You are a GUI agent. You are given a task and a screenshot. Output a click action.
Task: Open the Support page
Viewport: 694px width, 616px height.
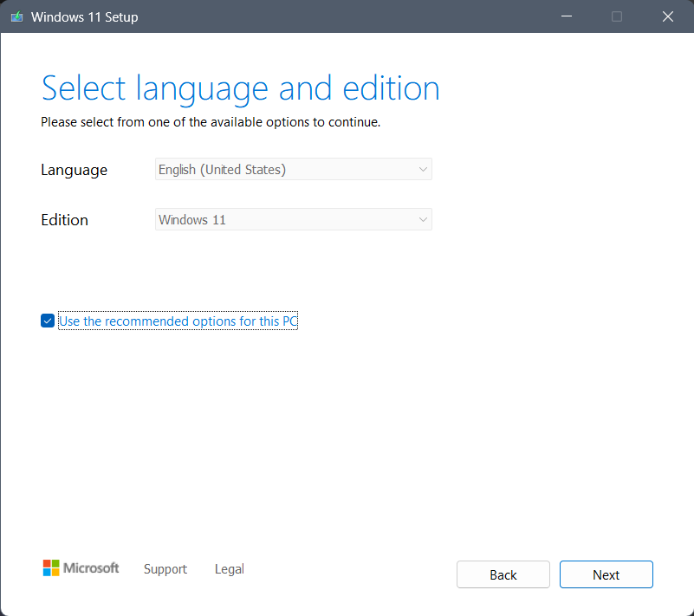(x=165, y=569)
